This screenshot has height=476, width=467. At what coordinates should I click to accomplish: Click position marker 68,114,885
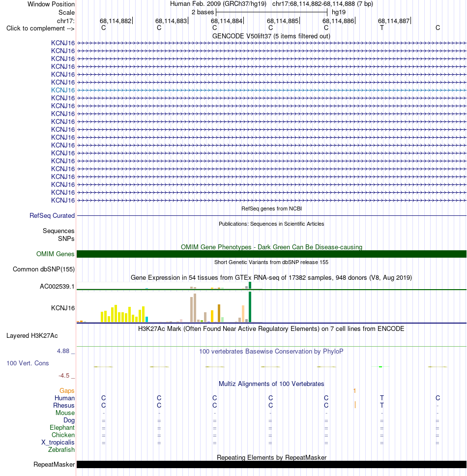(x=283, y=21)
